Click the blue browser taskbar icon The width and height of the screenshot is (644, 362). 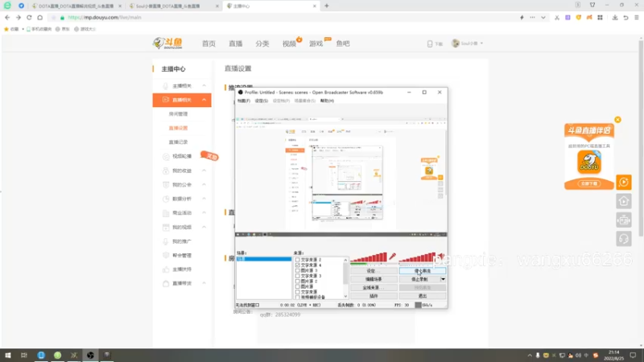tap(41, 356)
